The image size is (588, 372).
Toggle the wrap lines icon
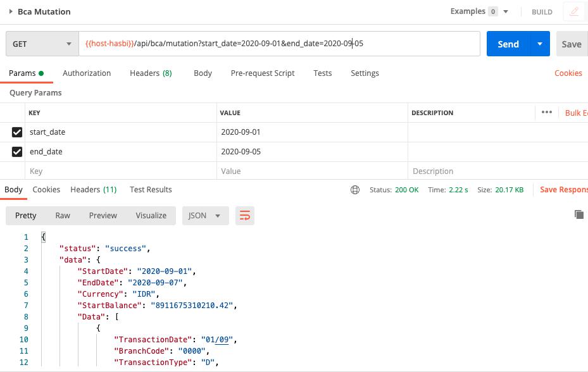point(245,216)
